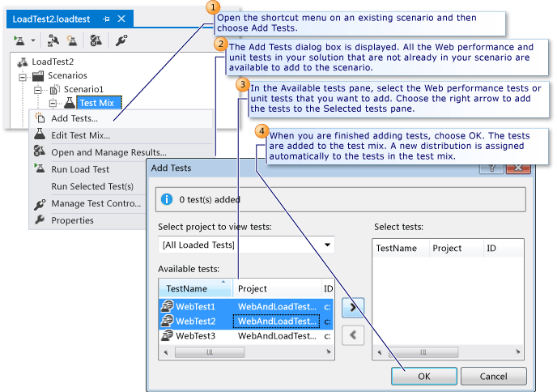Image resolution: width=557 pixels, height=392 pixels.
Task: Click Project header in Selected tests list
Action: point(456,248)
